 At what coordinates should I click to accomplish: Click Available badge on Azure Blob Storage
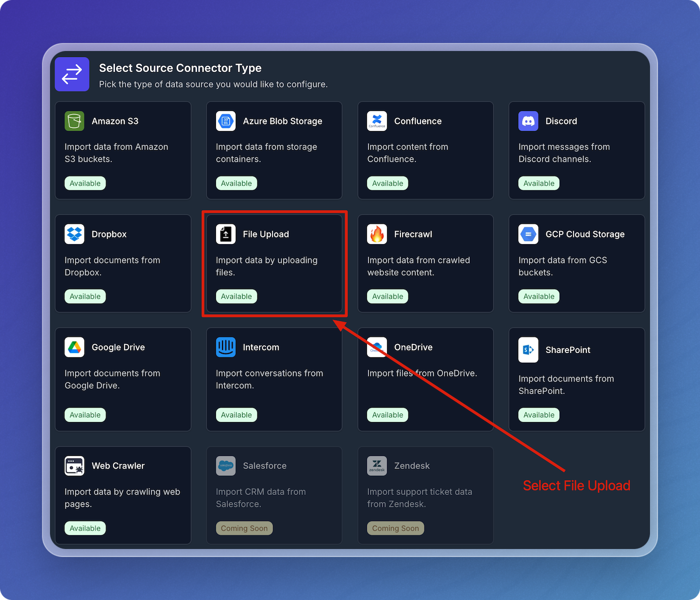(236, 183)
